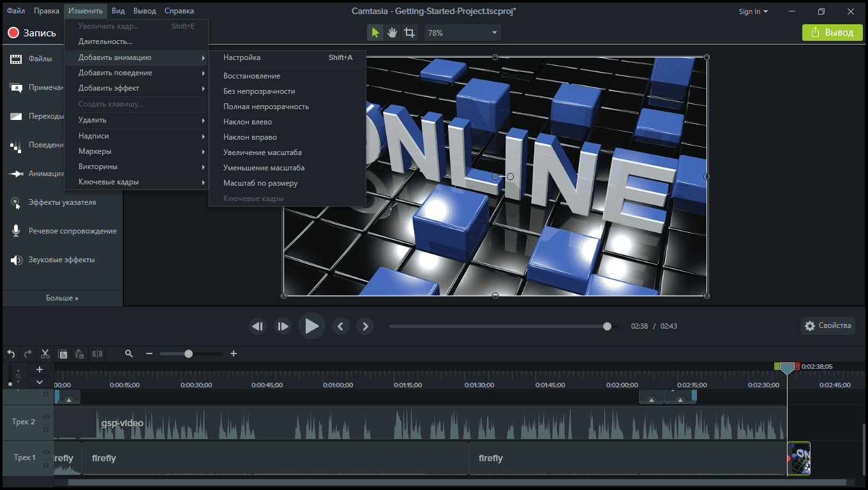
Task: Choose Уменьшение масштаба animation
Action: (x=287, y=168)
